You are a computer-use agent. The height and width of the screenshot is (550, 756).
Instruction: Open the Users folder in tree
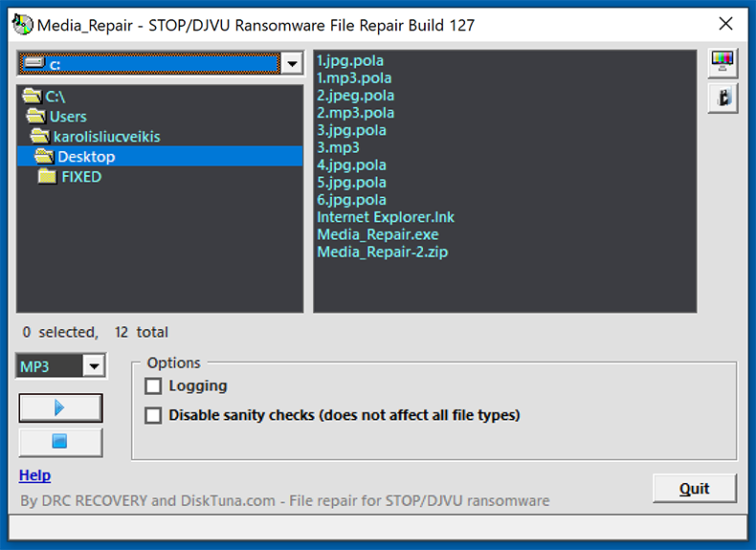click(67, 117)
